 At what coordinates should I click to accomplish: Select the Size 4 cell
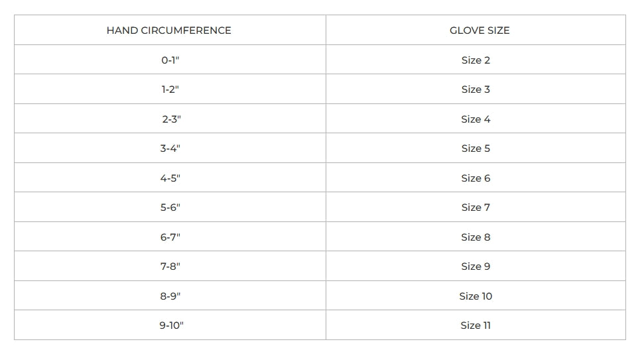476,119
